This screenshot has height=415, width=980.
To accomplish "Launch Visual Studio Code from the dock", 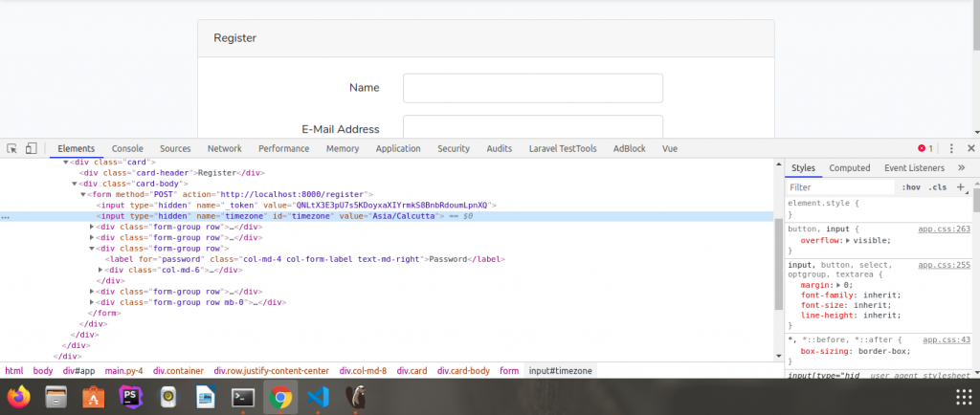I will tap(318, 397).
